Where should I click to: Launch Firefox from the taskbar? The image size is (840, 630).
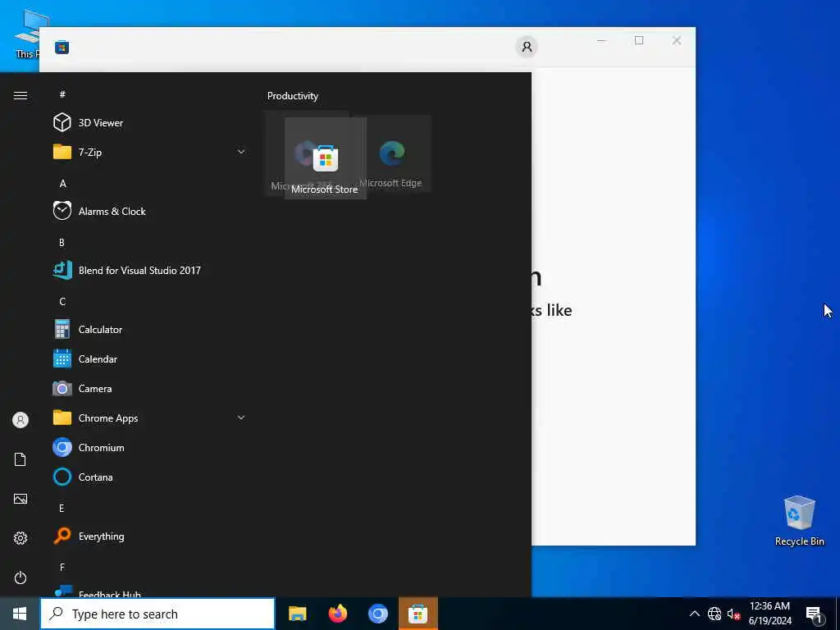click(x=337, y=614)
